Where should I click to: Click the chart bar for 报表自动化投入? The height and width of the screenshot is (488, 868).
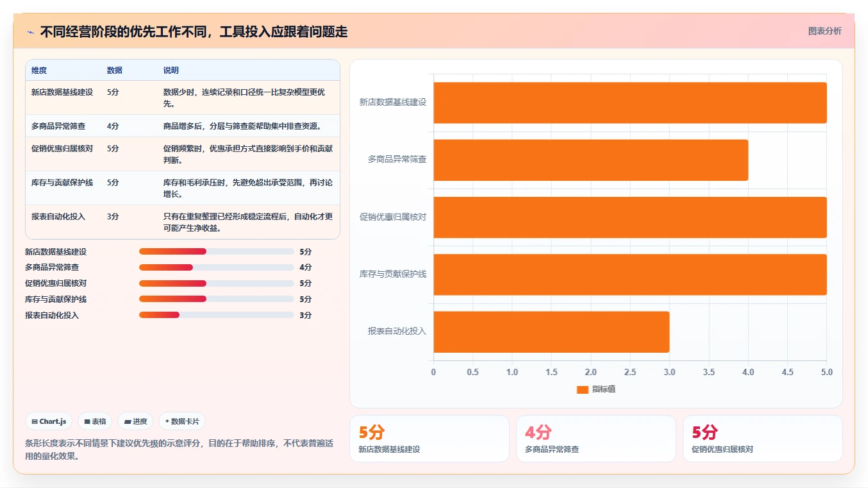[x=551, y=332]
